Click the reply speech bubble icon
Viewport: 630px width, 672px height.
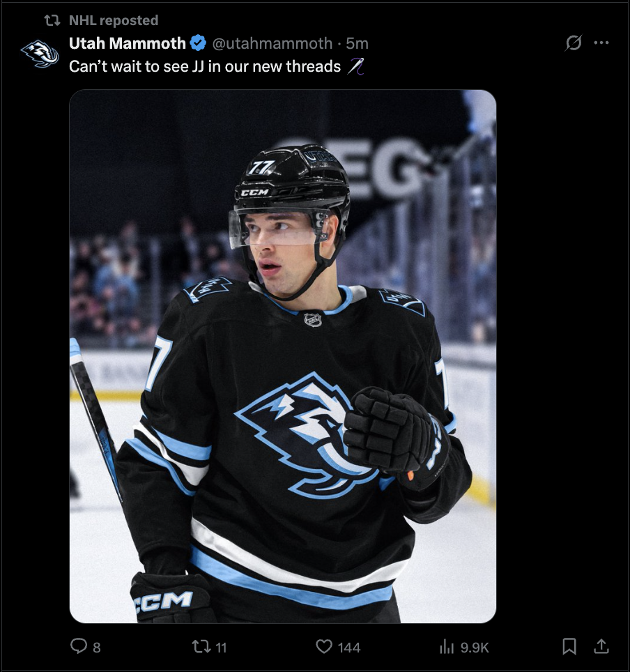pyautogui.click(x=79, y=646)
